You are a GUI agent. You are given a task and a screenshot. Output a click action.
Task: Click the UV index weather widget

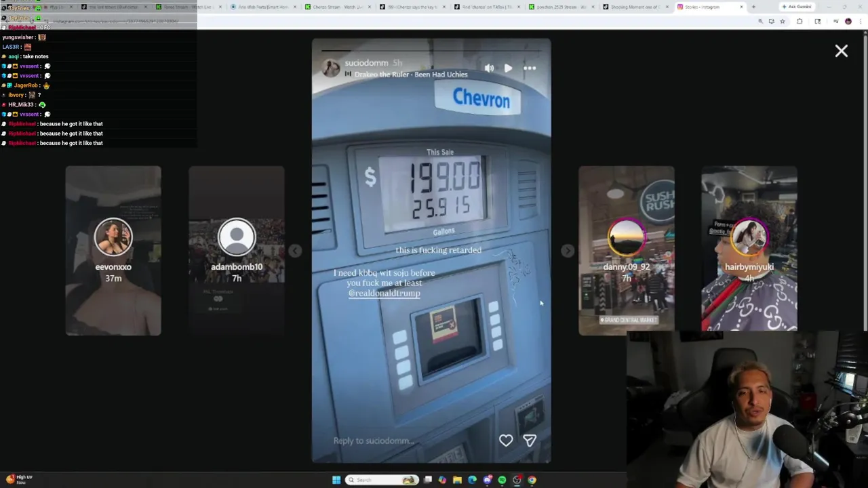pos(19,479)
